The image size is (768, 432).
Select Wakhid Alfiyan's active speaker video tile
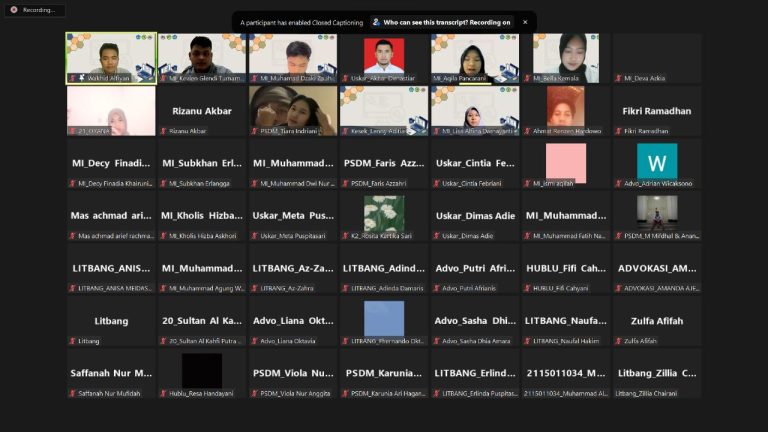pyautogui.click(x=111, y=58)
